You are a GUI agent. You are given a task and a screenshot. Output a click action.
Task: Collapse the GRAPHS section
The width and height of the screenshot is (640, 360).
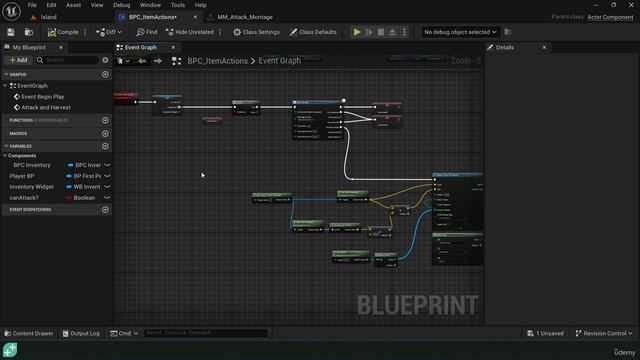[x=6, y=74]
